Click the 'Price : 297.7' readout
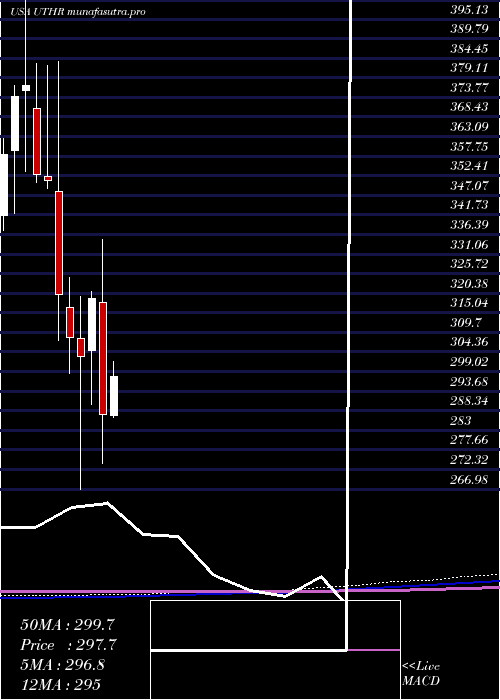500x700 pixels. click(69, 645)
